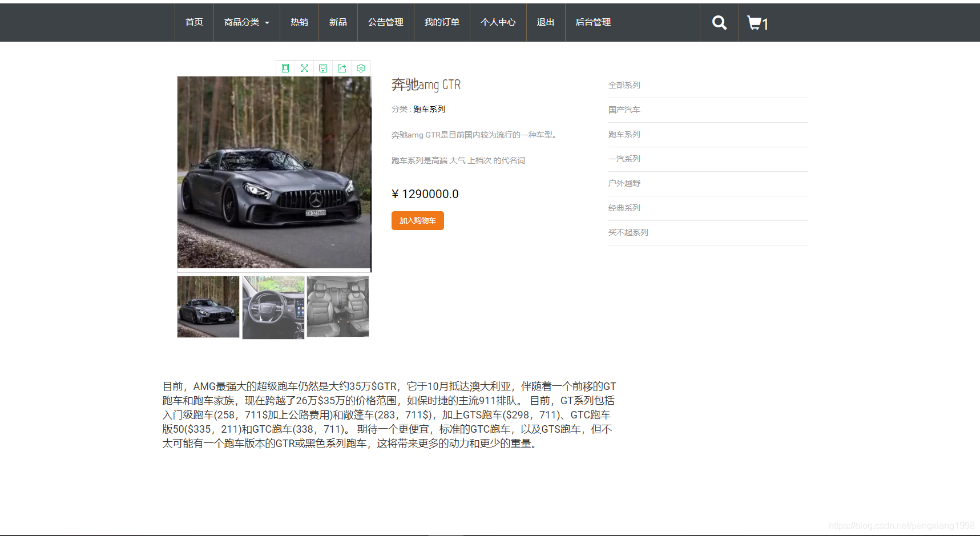The image size is (980, 536).
Task: Select 国产汽车 in the series list
Action: coord(624,110)
